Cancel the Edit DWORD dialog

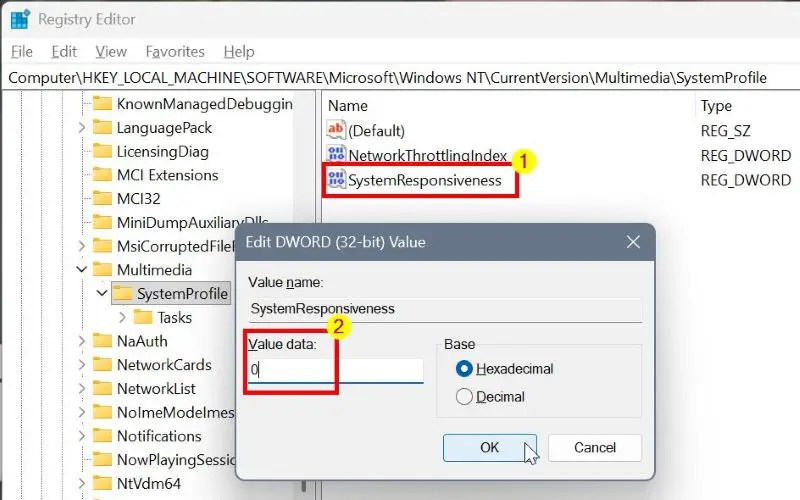[x=595, y=448]
